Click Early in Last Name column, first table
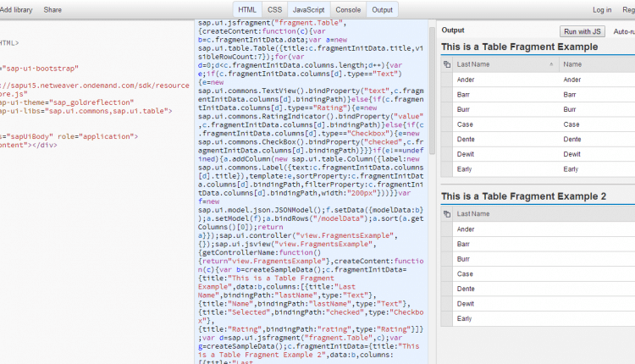This screenshot has width=635, height=364. click(464, 169)
